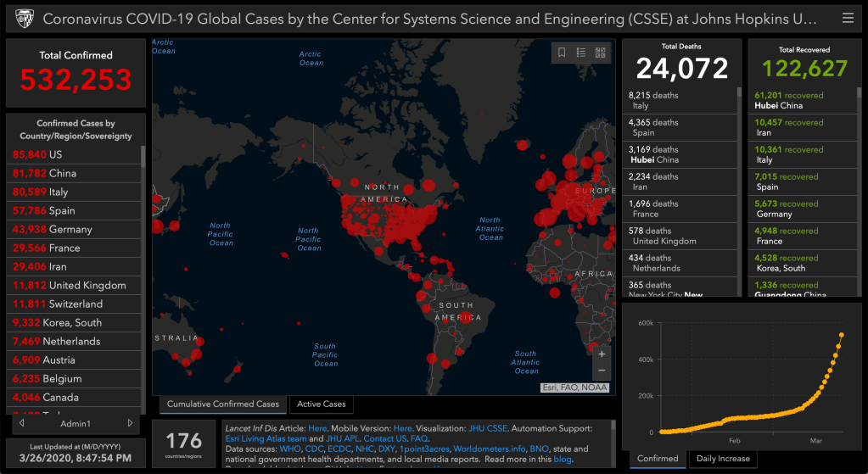This screenshot has height=474, width=868.
Task: Select the Confirmed chart tab
Action: tap(658, 459)
